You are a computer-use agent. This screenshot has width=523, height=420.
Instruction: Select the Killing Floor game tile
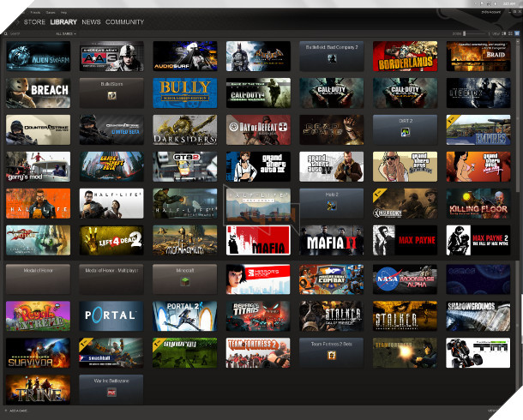point(478,204)
